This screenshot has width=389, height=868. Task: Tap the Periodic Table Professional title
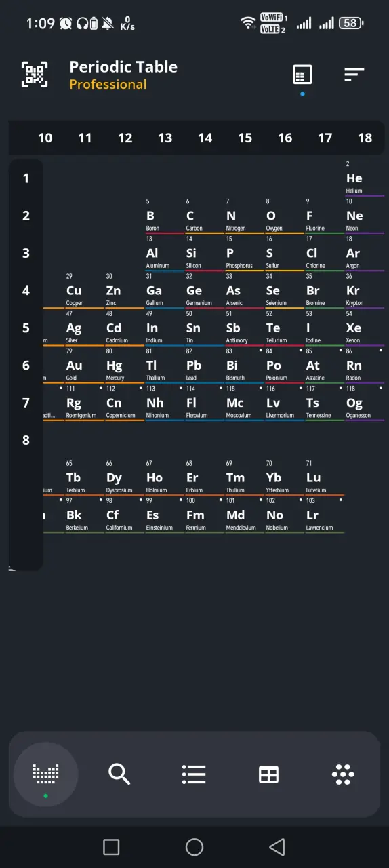point(123,75)
